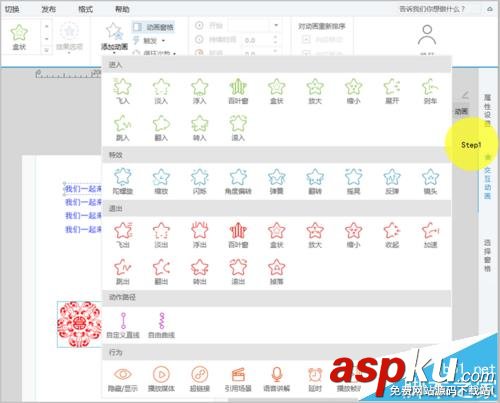Pick the red 百叶窗 blinds exit effect

(238, 235)
